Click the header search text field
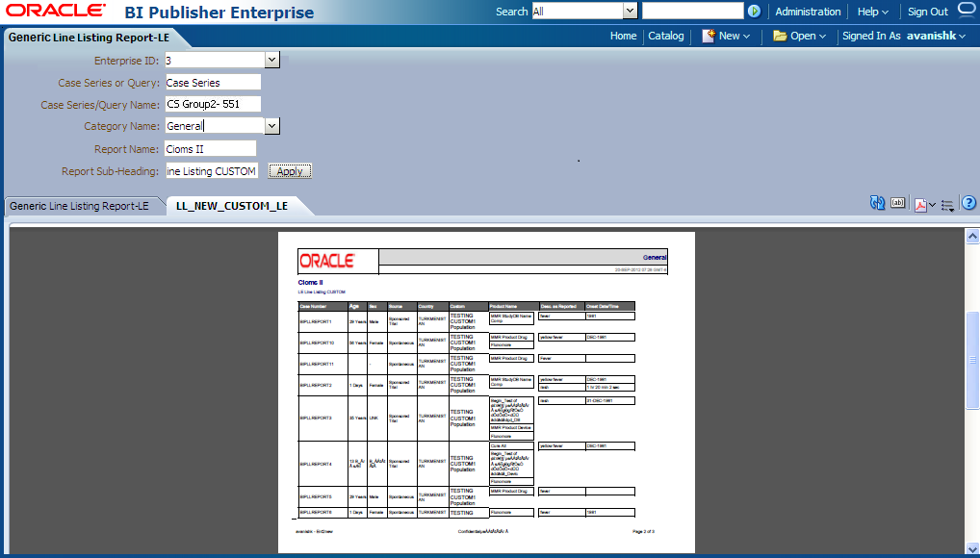Screen dimensions: 980x558 692,11
